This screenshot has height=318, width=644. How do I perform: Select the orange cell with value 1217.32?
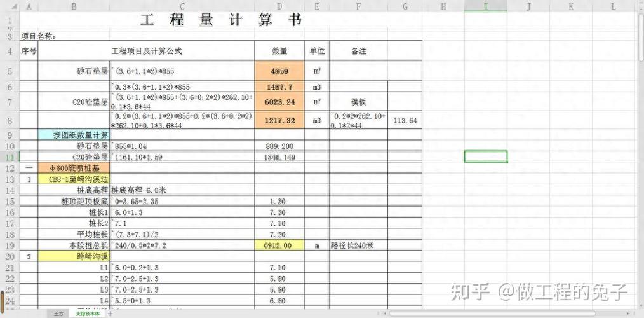click(279, 121)
